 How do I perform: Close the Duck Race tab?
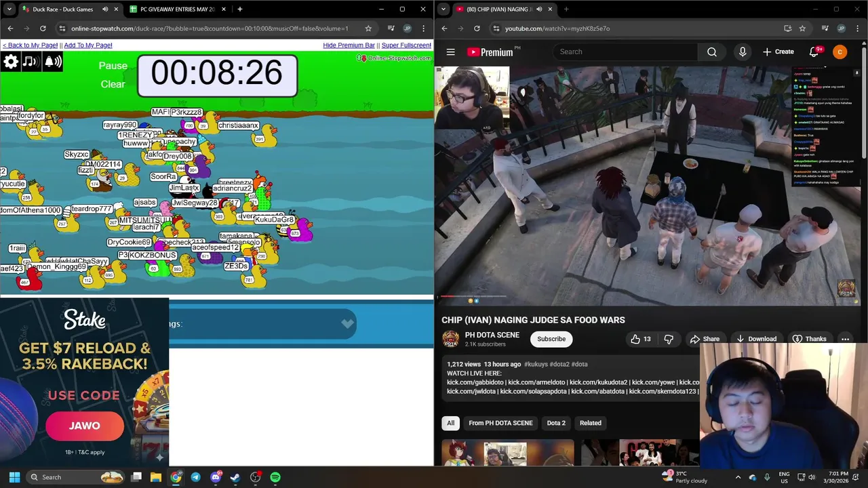116,9
